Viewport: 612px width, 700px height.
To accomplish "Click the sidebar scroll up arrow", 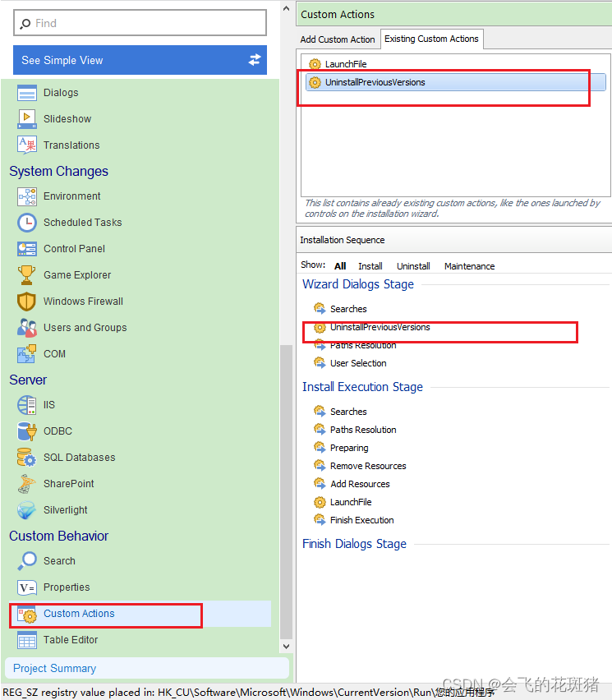I will pyautogui.click(x=286, y=8).
